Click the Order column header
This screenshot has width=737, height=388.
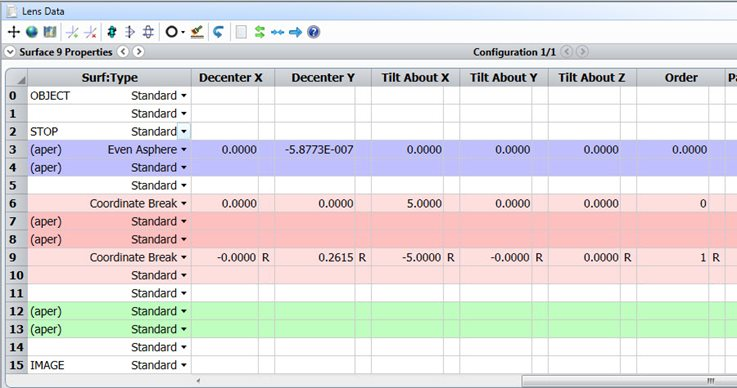point(681,78)
